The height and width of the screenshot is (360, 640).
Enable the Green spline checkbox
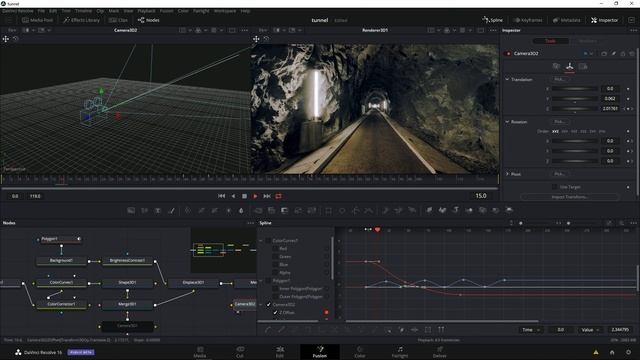click(x=275, y=257)
